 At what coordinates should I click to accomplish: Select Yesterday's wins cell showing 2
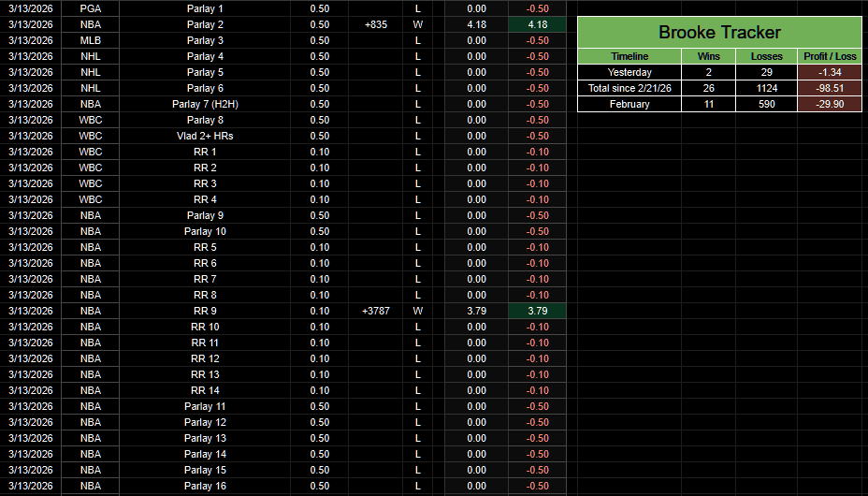(x=709, y=72)
